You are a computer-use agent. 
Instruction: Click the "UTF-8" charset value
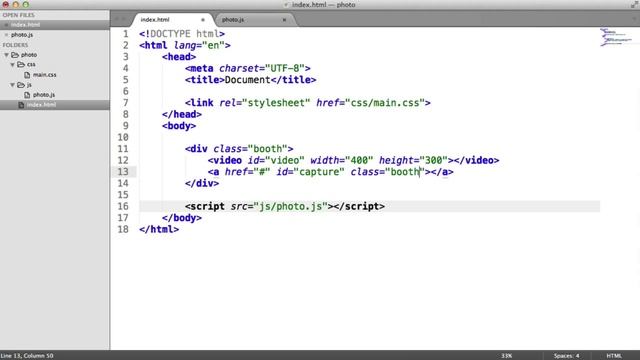(x=285, y=68)
